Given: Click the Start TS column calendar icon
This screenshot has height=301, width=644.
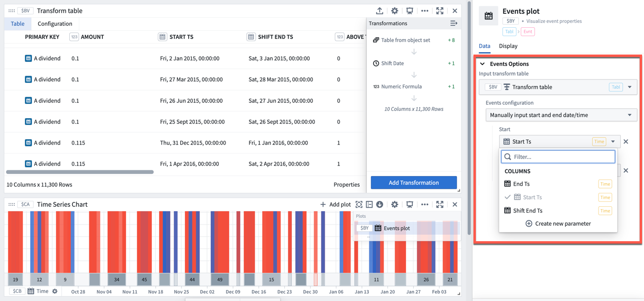Looking at the screenshot, I should (x=162, y=37).
